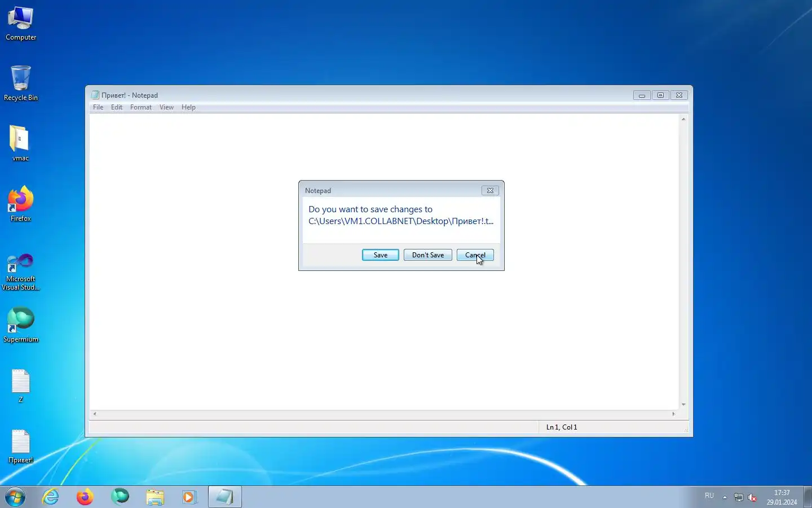The image size is (812, 508).
Task: Select the Firefox desktop shortcut
Action: tap(21, 204)
